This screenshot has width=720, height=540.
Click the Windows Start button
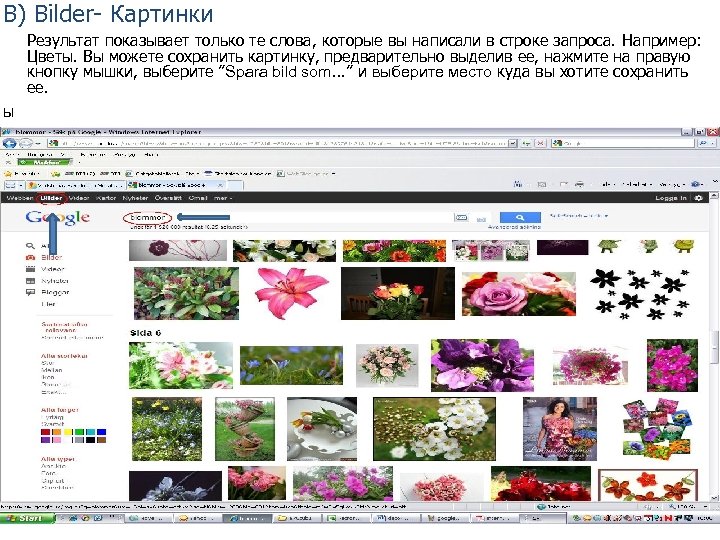pos(27,518)
